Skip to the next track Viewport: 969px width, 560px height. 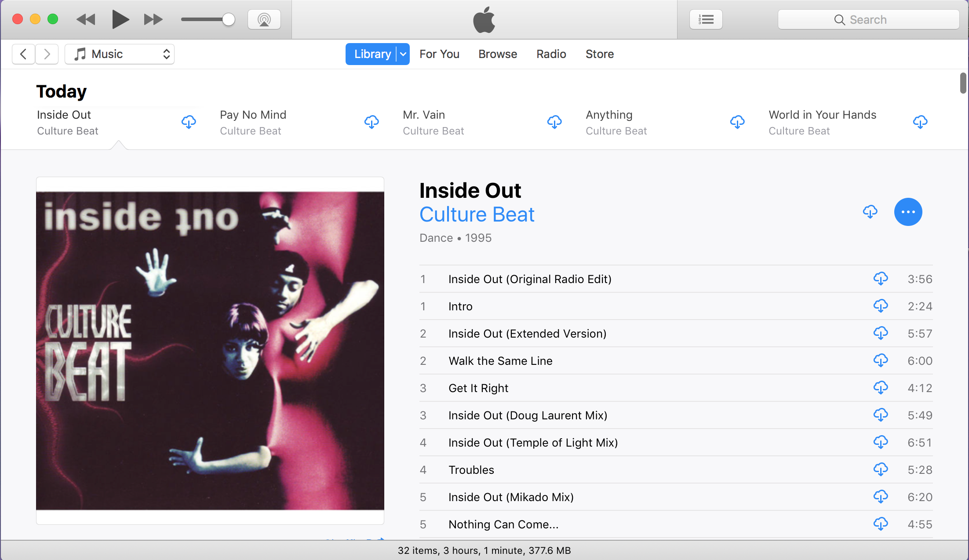click(x=153, y=20)
